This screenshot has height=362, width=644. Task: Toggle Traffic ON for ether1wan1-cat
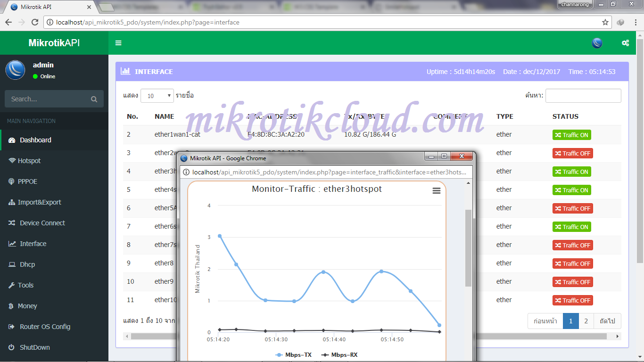click(571, 135)
